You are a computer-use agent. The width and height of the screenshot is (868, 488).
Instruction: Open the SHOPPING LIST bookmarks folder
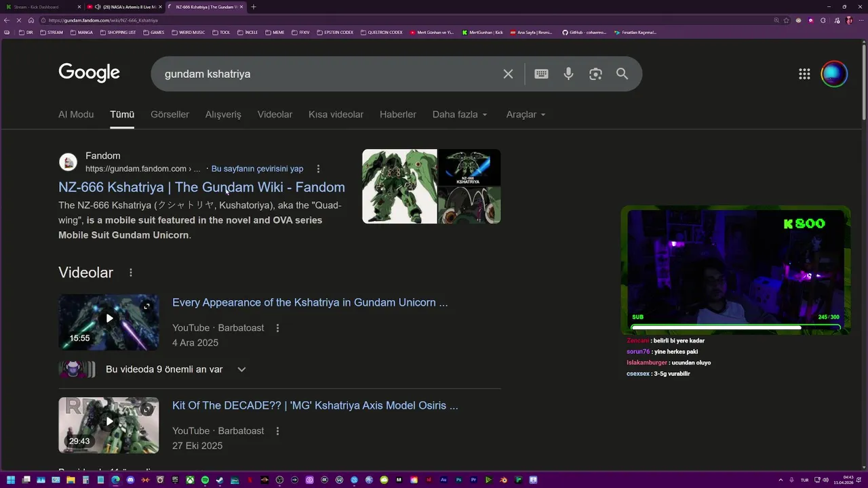tap(118, 32)
